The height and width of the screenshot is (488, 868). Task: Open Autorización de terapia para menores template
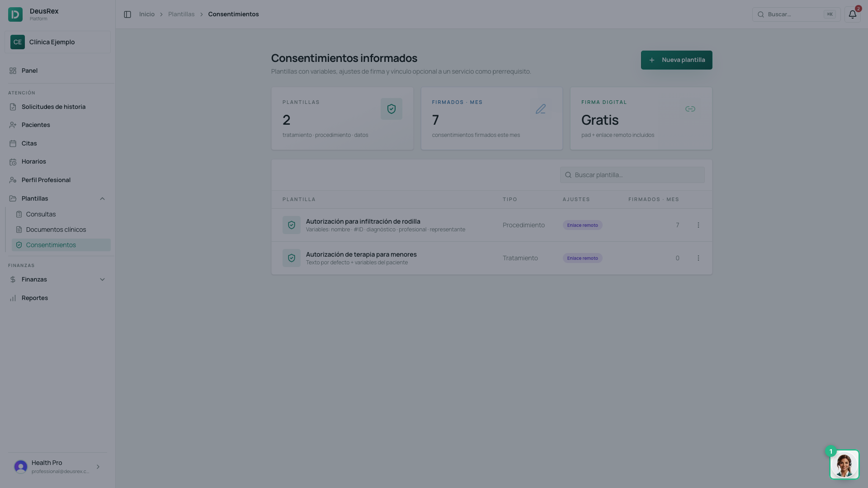pos(361,254)
